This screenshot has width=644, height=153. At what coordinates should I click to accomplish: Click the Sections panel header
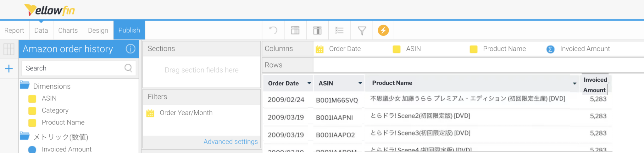[202, 49]
